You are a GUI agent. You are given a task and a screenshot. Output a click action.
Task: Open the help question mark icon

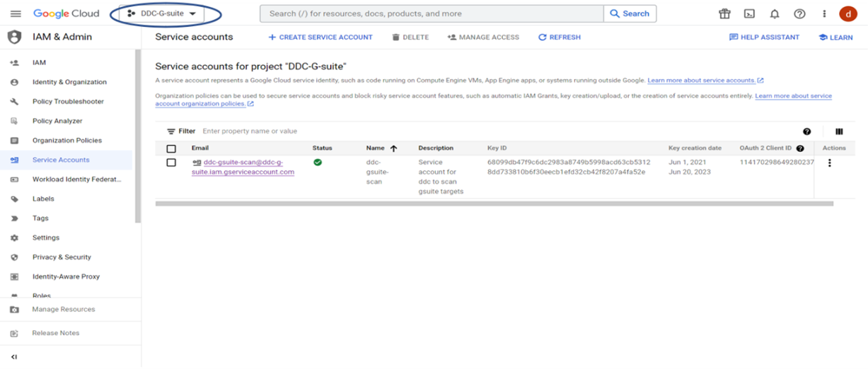click(799, 13)
